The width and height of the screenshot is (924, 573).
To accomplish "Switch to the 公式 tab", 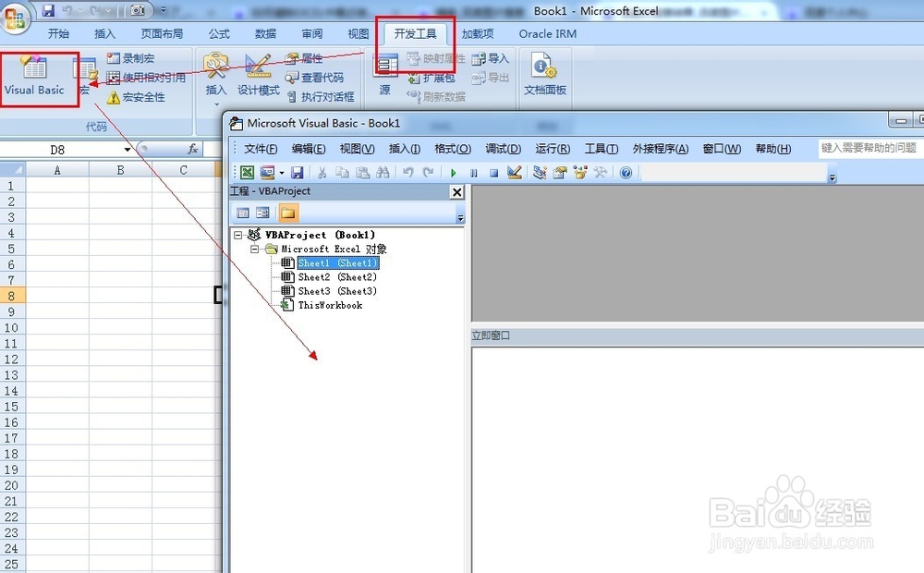I will (219, 33).
